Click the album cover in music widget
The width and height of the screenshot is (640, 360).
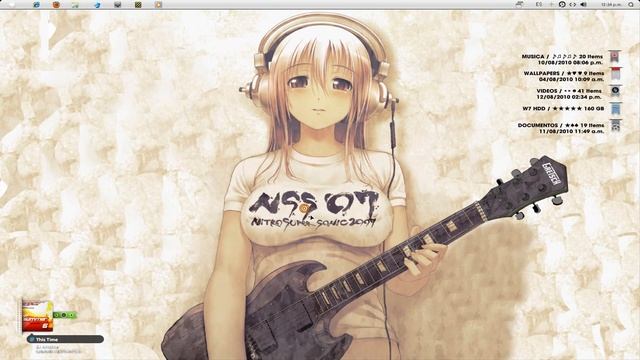(x=37, y=316)
